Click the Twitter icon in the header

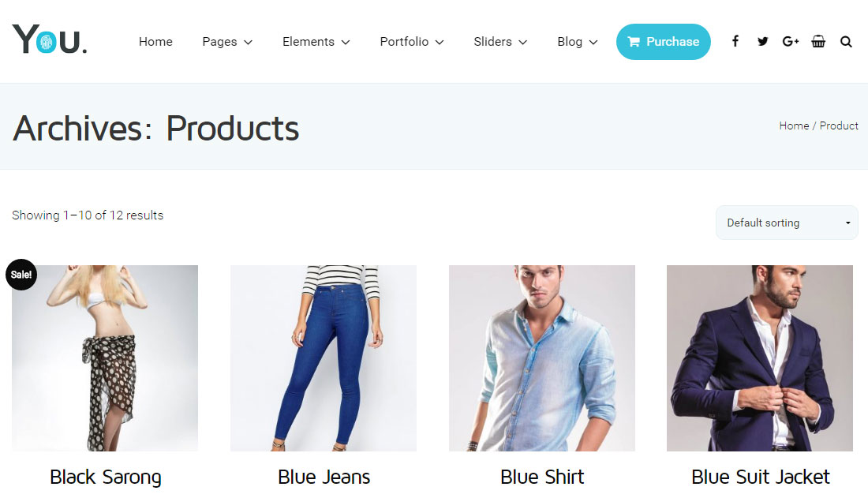click(x=762, y=41)
